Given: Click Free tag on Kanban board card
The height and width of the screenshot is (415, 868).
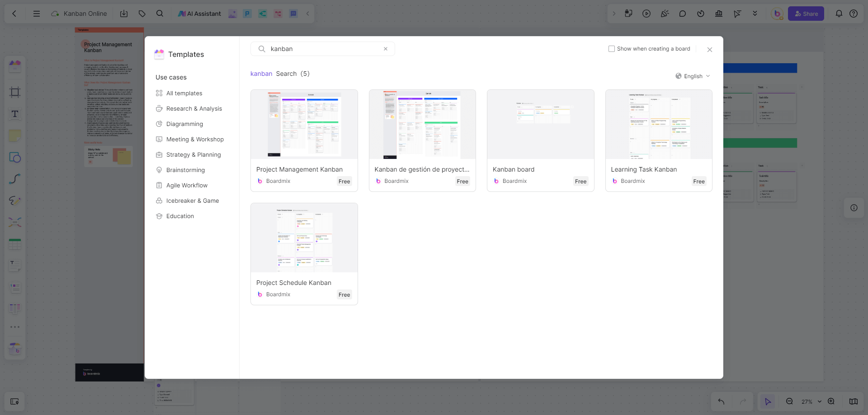Looking at the screenshot, I should [580, 182].
